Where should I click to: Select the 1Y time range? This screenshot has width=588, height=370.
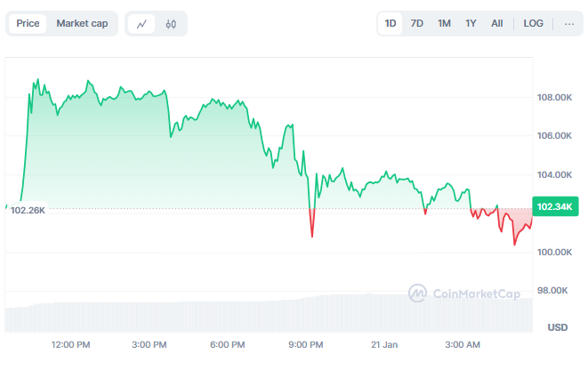[471, 23]
